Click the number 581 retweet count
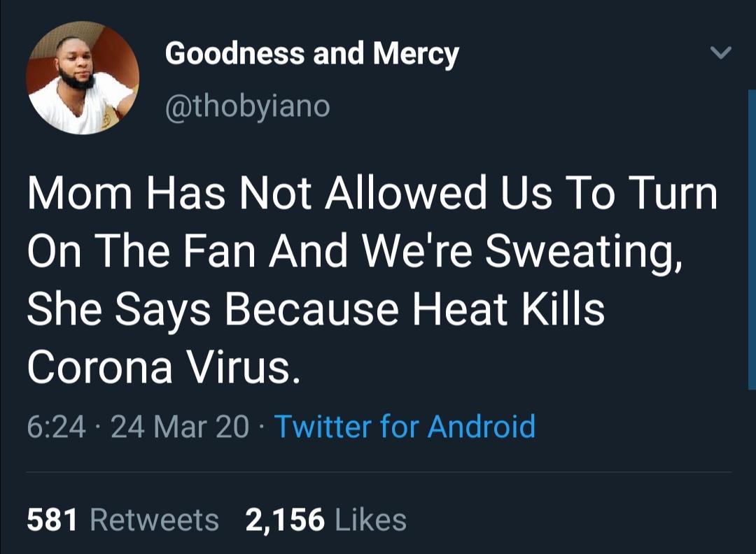 pyautogui.click(x=52, y=520)
